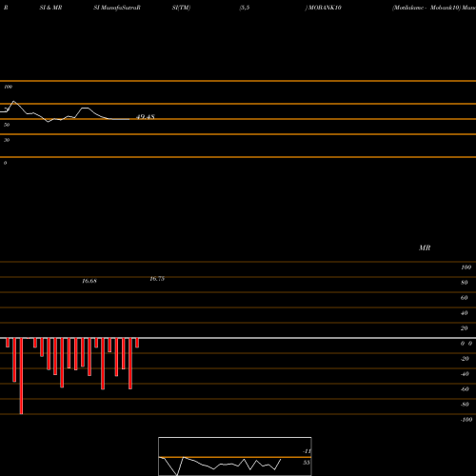Select the "0 0" zero-line label on MR axis
Screen dimensions: 476x476
(x=466, y=344)
